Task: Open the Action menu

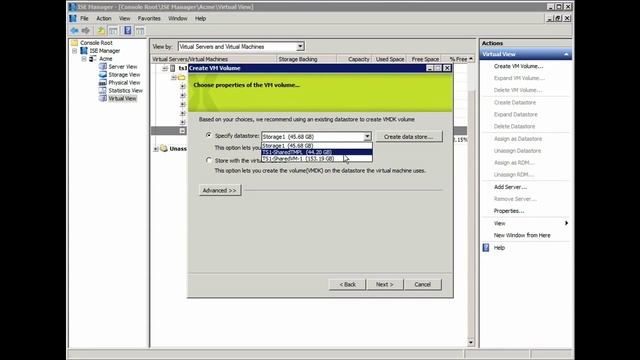Action: coord(104,18)
